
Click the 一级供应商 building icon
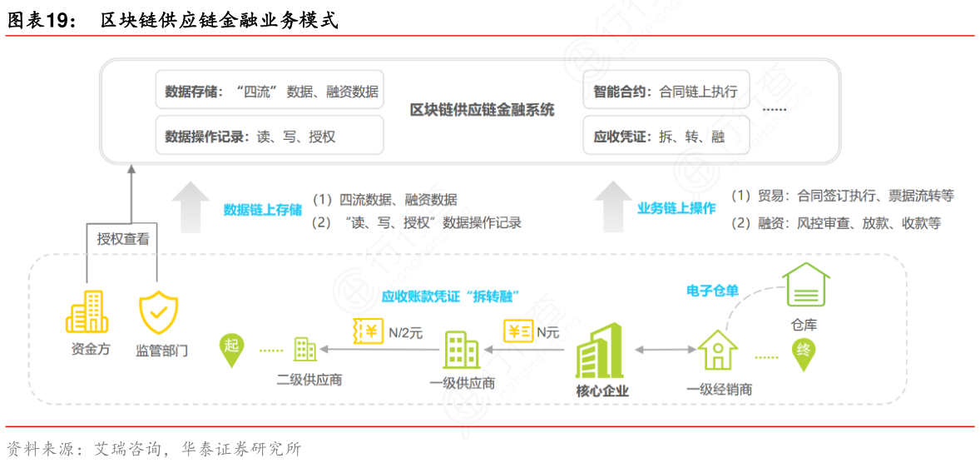461,348
